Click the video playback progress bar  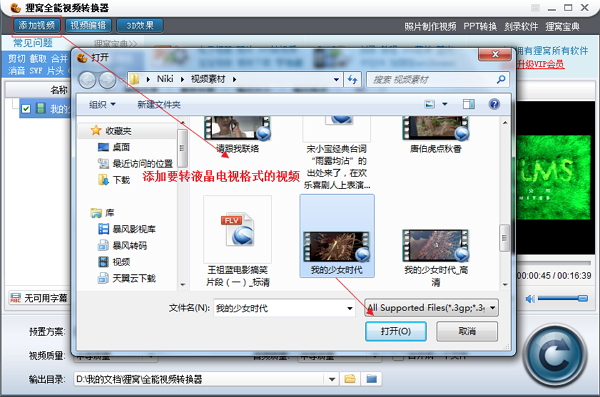tap(553, 263)
